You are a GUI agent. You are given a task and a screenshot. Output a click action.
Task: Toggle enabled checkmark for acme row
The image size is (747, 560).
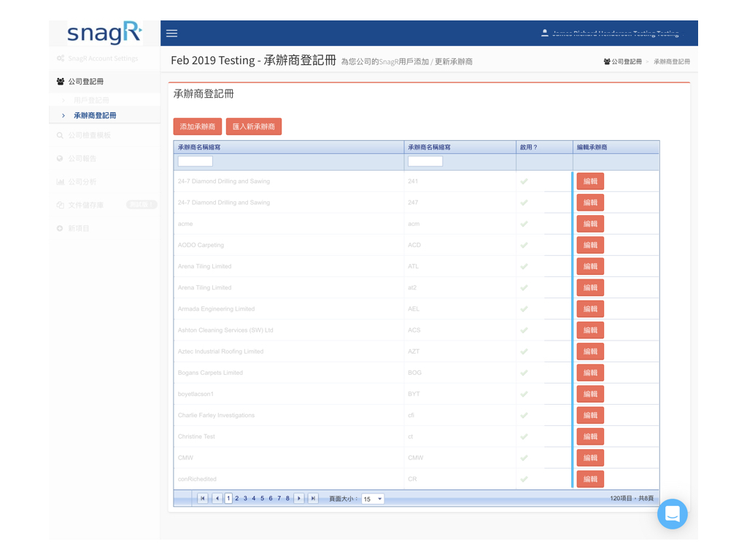[524, 224]
